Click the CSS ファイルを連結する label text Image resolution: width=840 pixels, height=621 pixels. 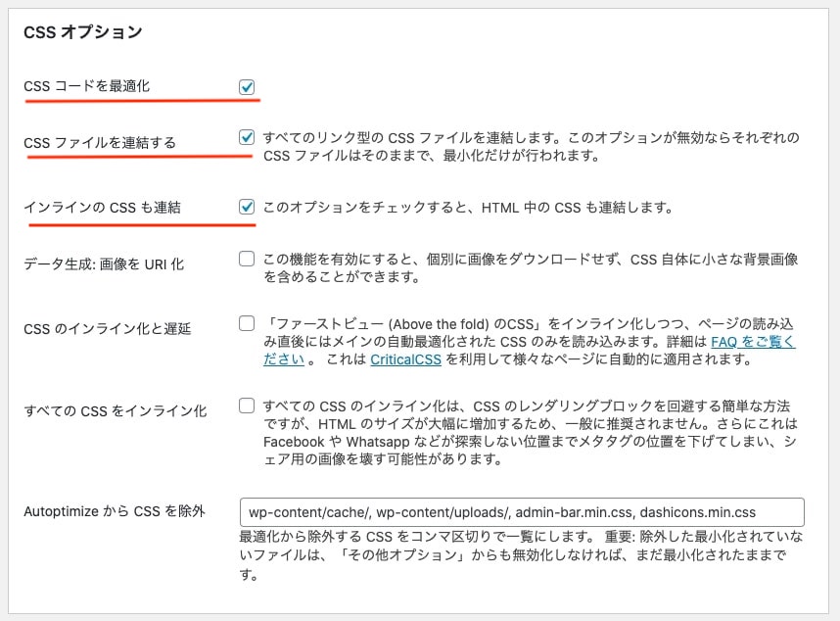click(100, 143)
